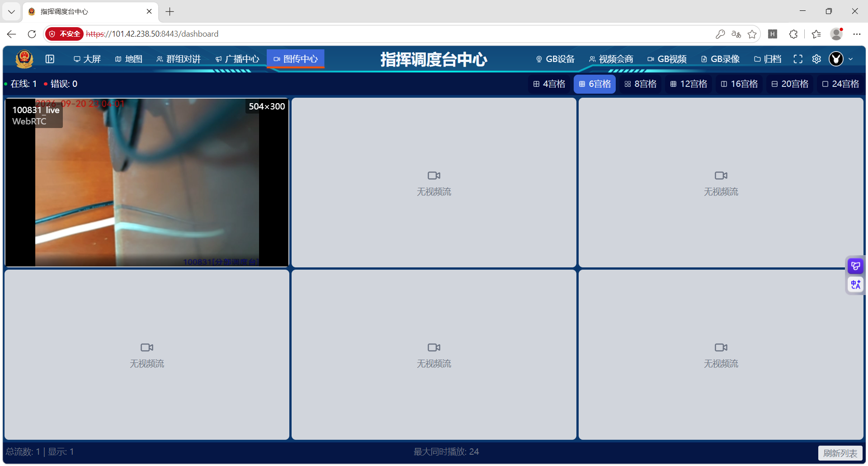Screen dimensions: 868x466
Task: Open the browser tab list chevron
Action: click(x=11, y=12)
